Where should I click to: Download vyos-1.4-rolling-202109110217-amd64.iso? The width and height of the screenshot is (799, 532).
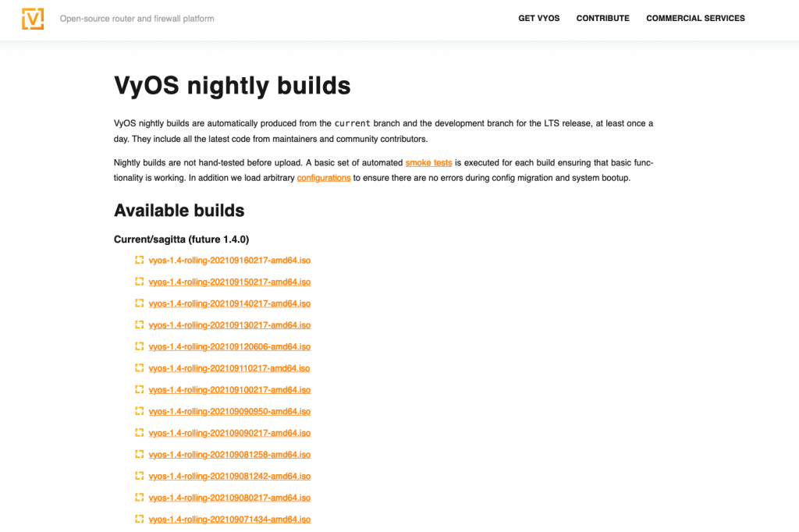229,368
